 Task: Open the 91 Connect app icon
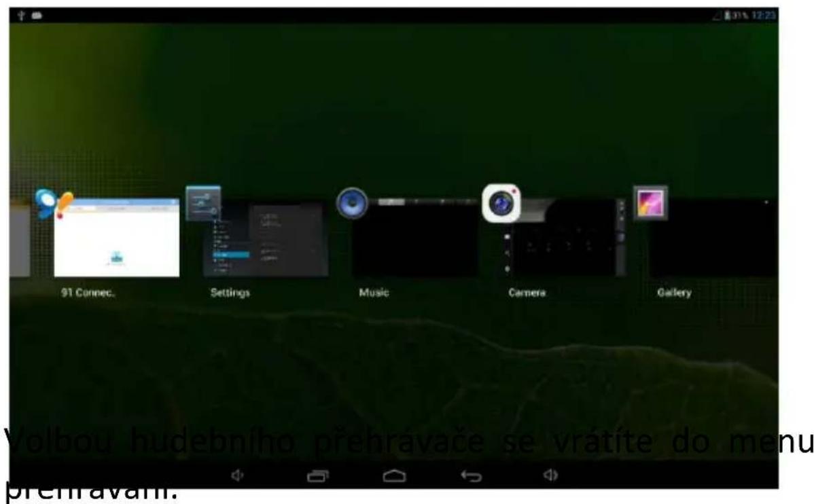pyautogui.click(x=54, y=203)
